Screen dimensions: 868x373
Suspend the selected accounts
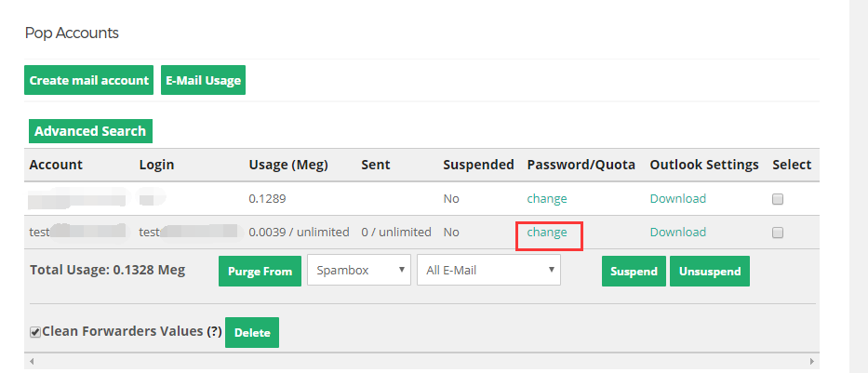click(634, 272)
